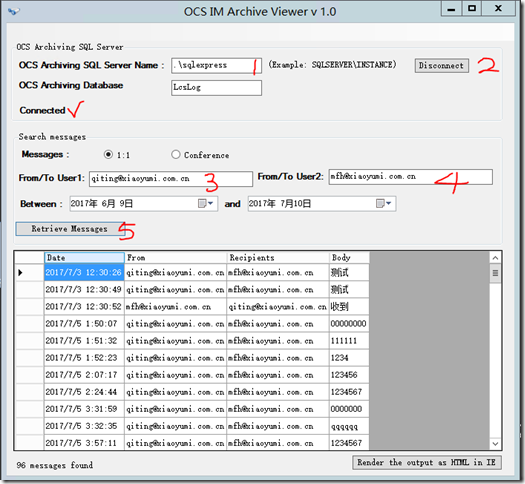This screenshot has height=484, width=525.
Task: Click the From/To User2 email field
Action: pos(410,177)
